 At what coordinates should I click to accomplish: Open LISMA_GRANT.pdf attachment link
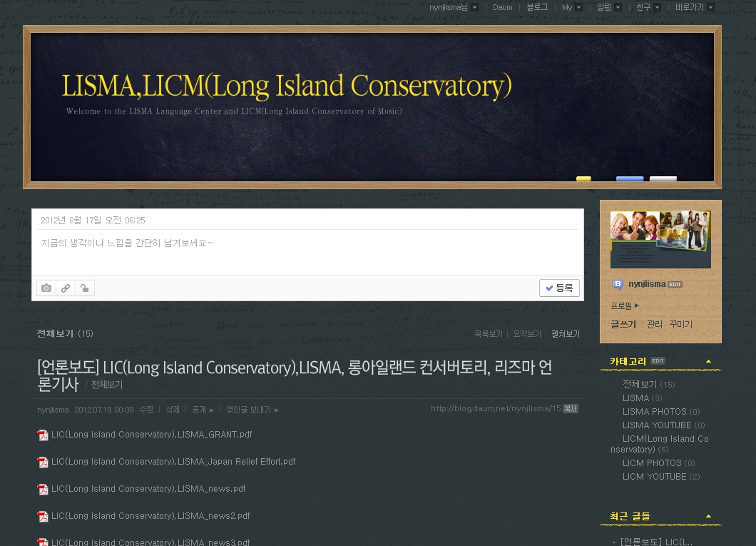pyautogui.click(x=151, y=435)
